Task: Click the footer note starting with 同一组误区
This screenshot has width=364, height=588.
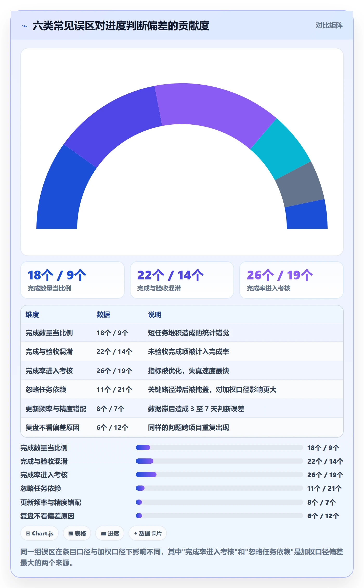Action: coord(182,557)
